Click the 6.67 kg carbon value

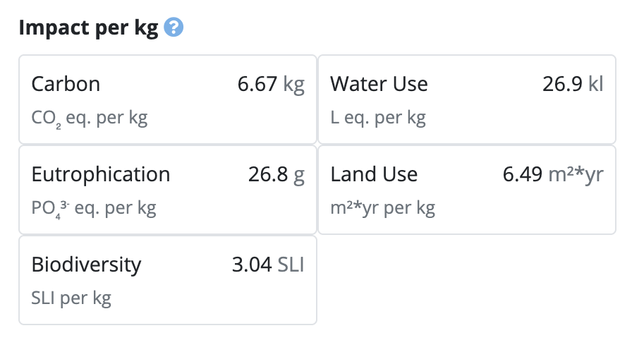271,84
